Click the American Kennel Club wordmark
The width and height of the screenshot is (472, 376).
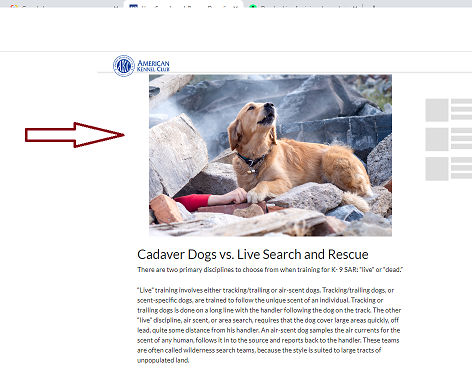[153, 66]
